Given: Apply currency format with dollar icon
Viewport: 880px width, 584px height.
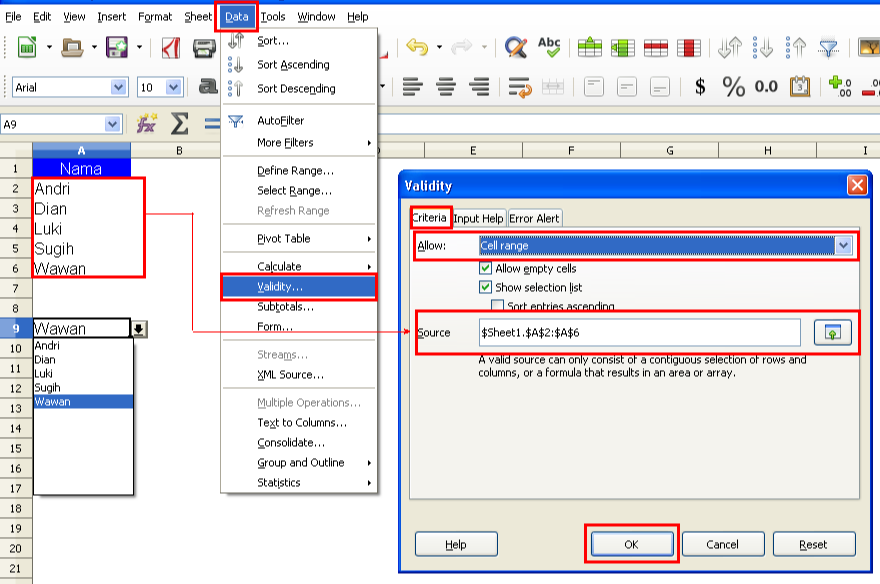Looking at the screenshot, I should (700, 87).
